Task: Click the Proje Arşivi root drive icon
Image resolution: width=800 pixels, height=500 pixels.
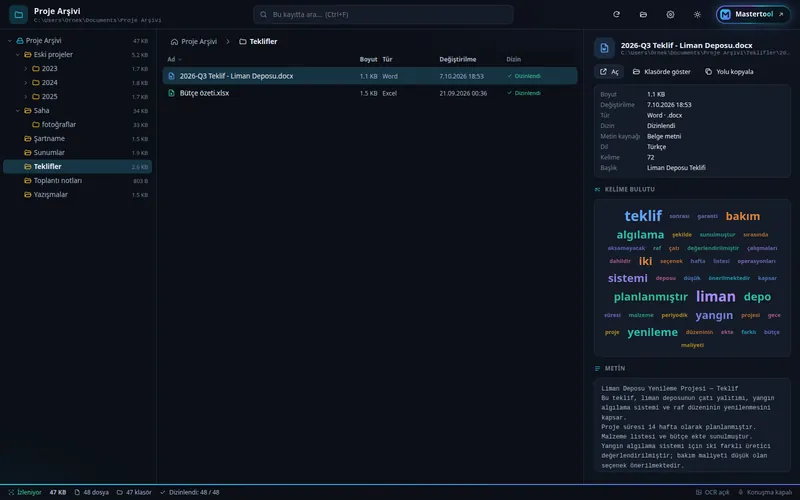Action: coord(20,41)
